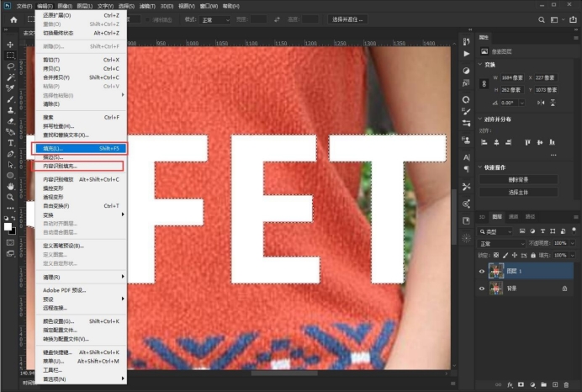The width and height of the screenshot is (582, 392).
Task: Click flip vertical icon in Properties
Action: pos(553,103)
